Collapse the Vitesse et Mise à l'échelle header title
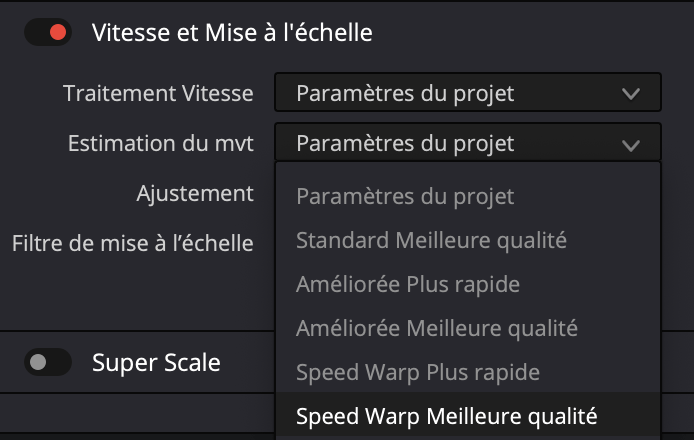The width and height of the screenshot is (694, 440). click(x=232, y=32)
